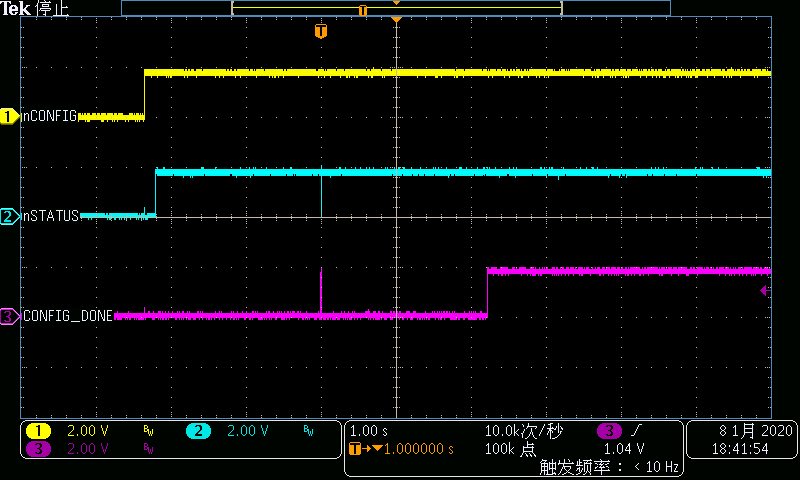800x480 pixels.
Task: Click the trigger level arrow on right edge
Action: (x=765, y=291)
